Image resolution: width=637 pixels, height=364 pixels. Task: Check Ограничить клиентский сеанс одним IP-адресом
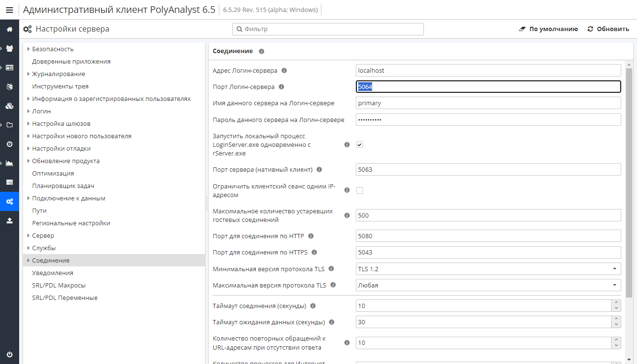pos(360,190)
